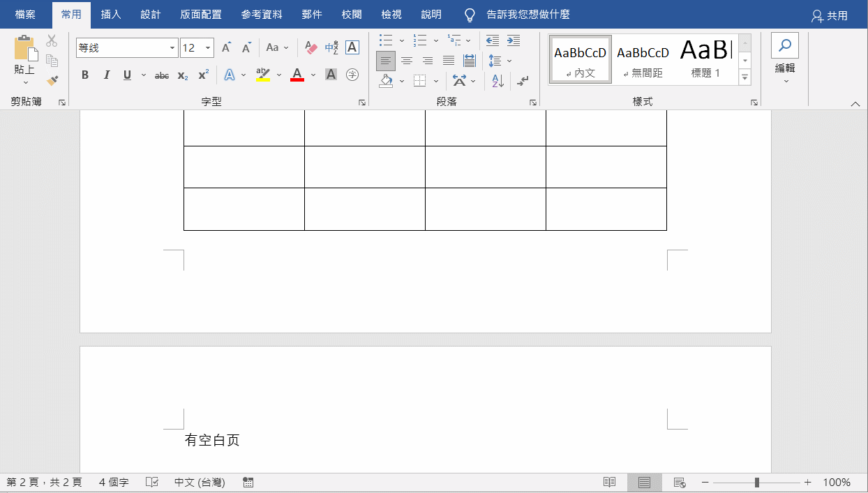Click the Paste clipboard icon
868x493 pixels.
[24, 47]
